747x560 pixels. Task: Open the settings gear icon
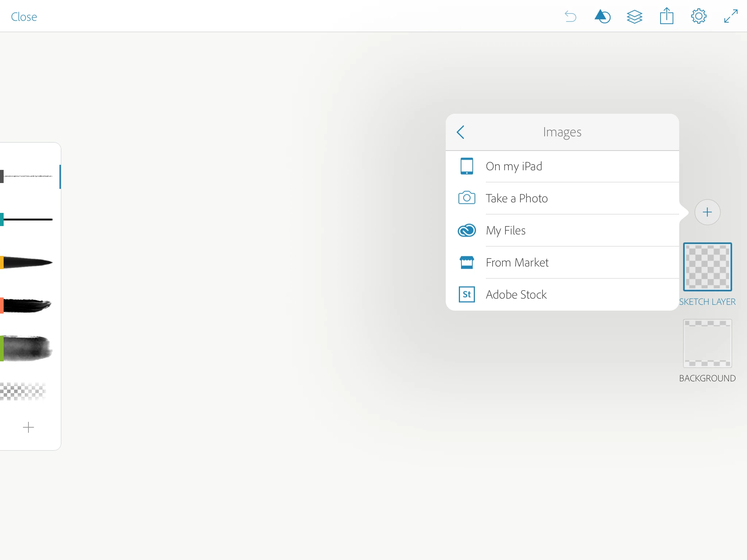click(x=698, y=16)
